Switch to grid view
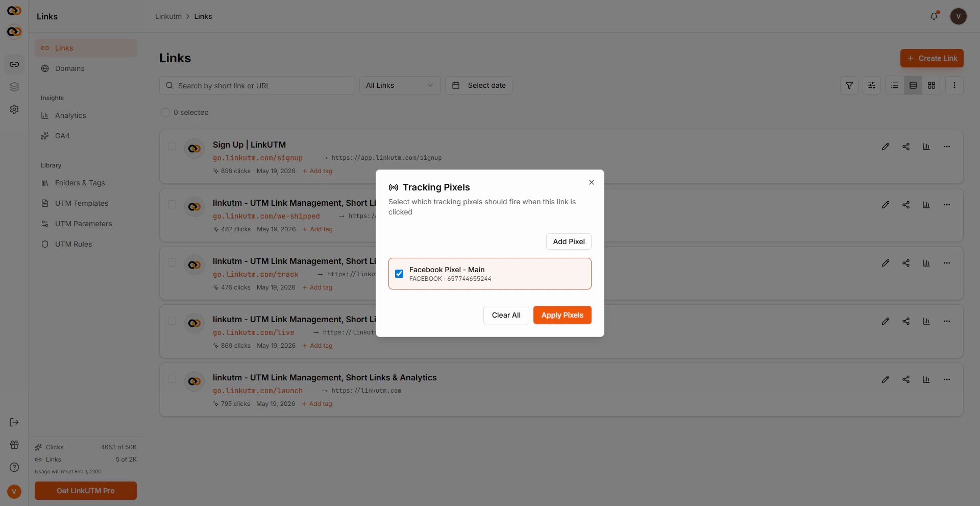 coord(932,85)
